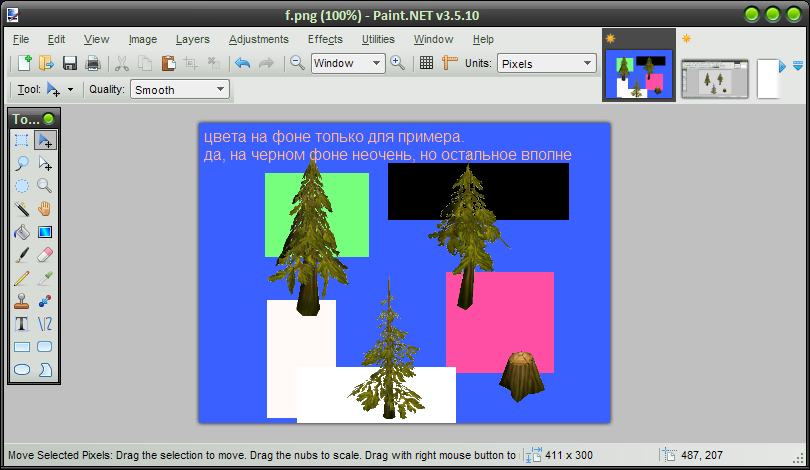Open the Help menu
This screenshot has width=810, height=470.
tap(483, 39)
